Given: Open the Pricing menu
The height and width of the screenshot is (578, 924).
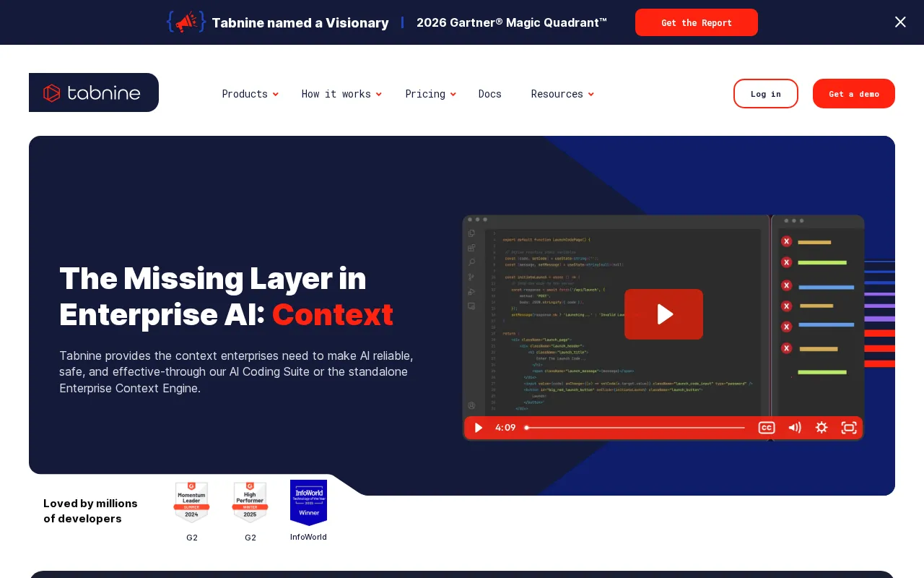Looking at the screenshot, I should [425, 94].
